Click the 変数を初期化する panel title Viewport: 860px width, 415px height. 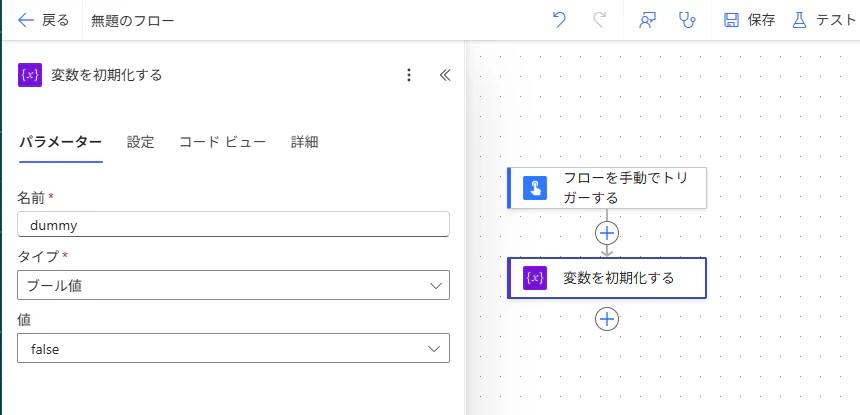point(107,75)
